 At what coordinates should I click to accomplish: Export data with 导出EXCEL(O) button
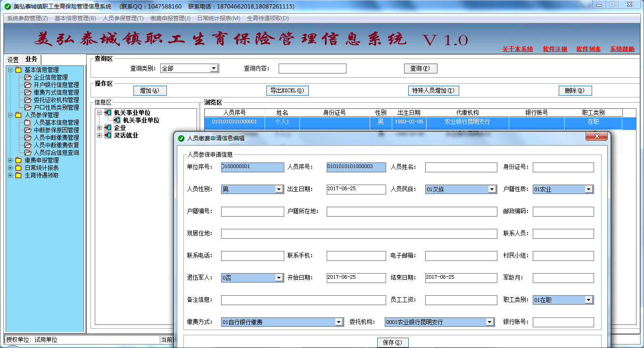tap(288, 90)
